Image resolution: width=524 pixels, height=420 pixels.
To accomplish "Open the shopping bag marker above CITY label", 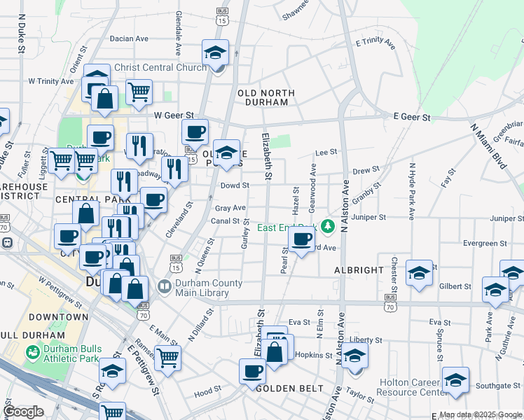I will point(86,213).
